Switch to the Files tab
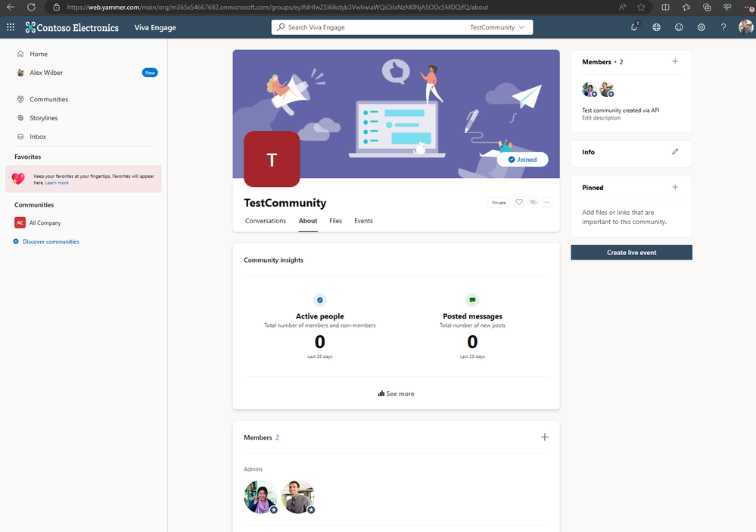This screenshot has width=756, height=532. [335, 221]
